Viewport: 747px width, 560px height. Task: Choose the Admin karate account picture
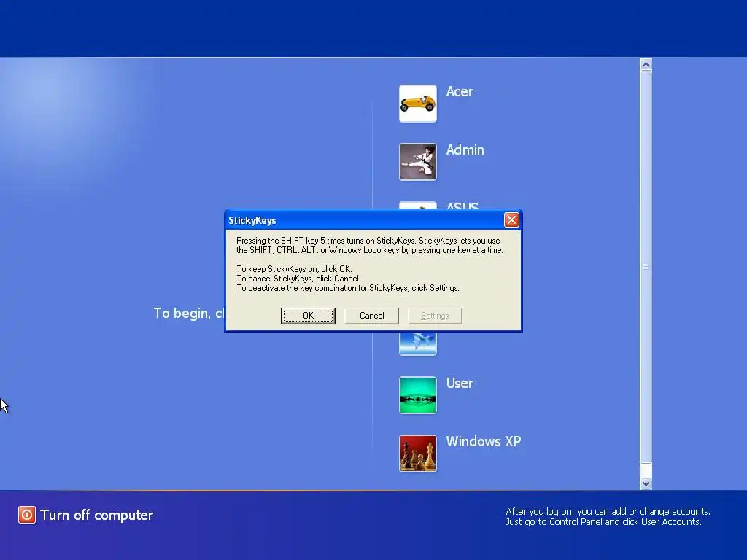pos(418,162)
